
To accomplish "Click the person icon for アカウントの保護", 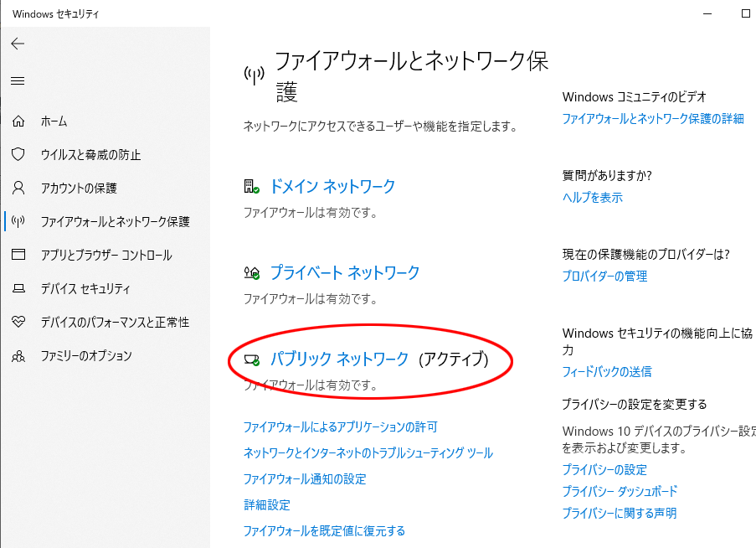I will tap(18, 188).
